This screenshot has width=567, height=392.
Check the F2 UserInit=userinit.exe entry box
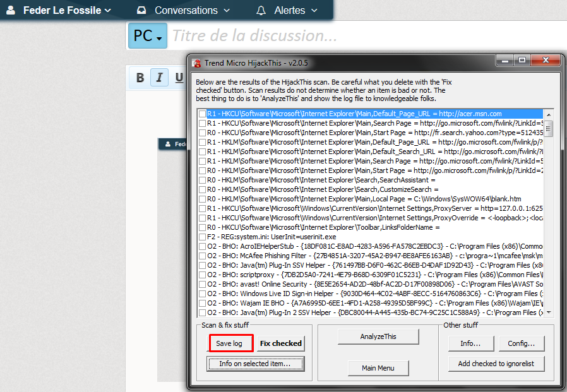click(x=203, y=237)
